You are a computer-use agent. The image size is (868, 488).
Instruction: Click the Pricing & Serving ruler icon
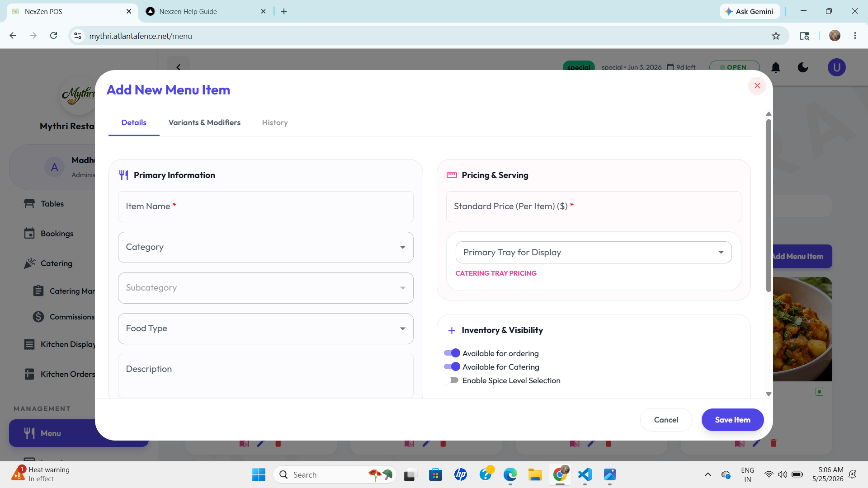(452, 175)
